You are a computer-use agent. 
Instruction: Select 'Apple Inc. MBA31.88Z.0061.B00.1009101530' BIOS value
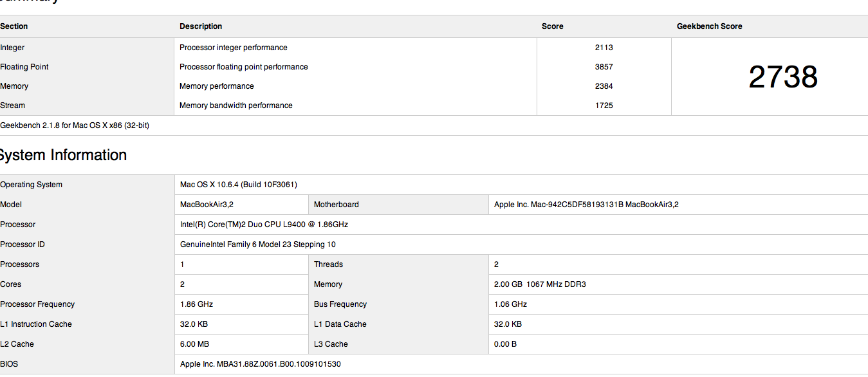click(x=261, y=364)
